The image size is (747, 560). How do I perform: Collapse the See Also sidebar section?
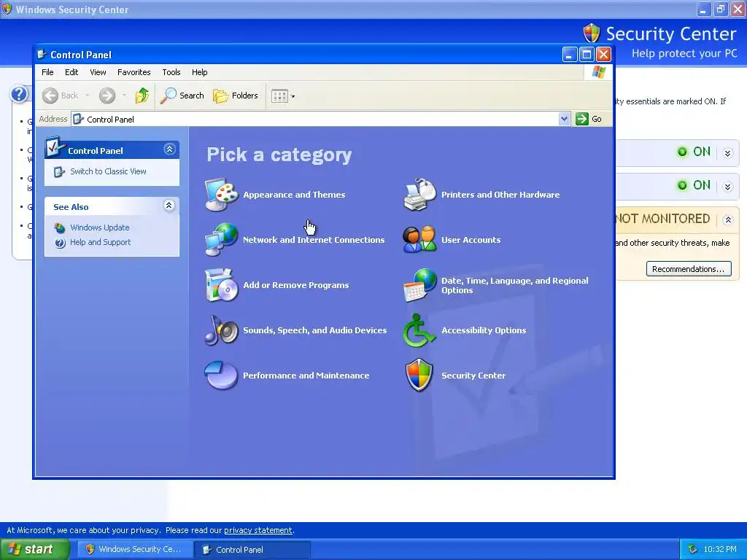click(169, 205)
